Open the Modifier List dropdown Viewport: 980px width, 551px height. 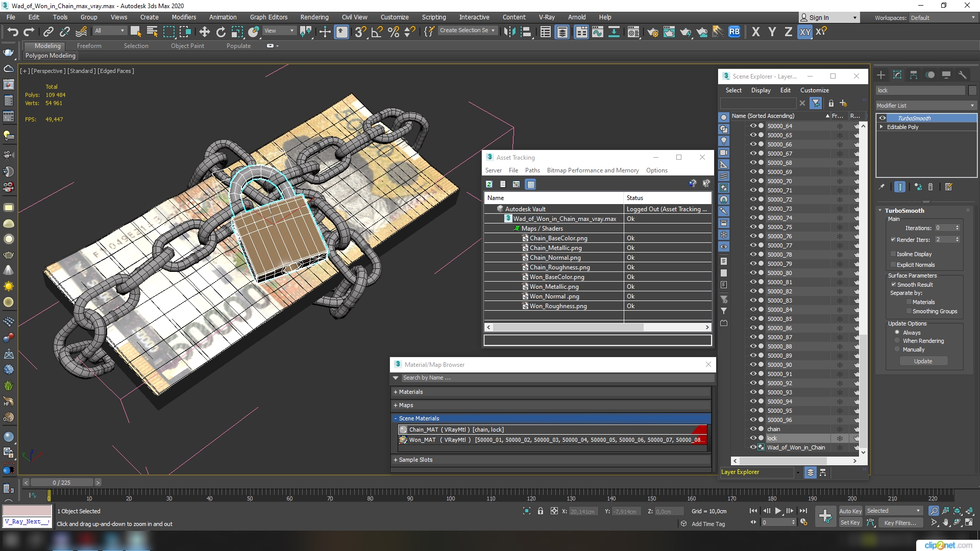coord(925,105)
